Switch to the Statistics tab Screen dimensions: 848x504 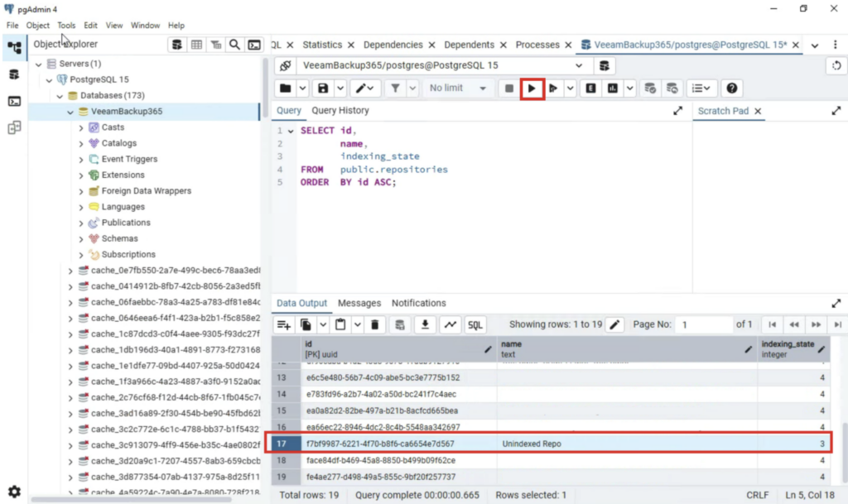(x=322, y=45)
